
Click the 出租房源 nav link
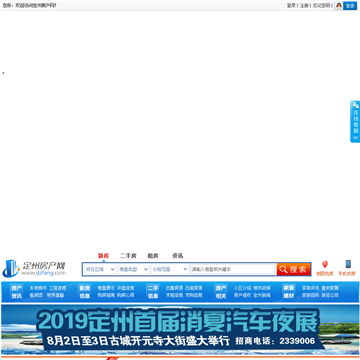[194, 288]
